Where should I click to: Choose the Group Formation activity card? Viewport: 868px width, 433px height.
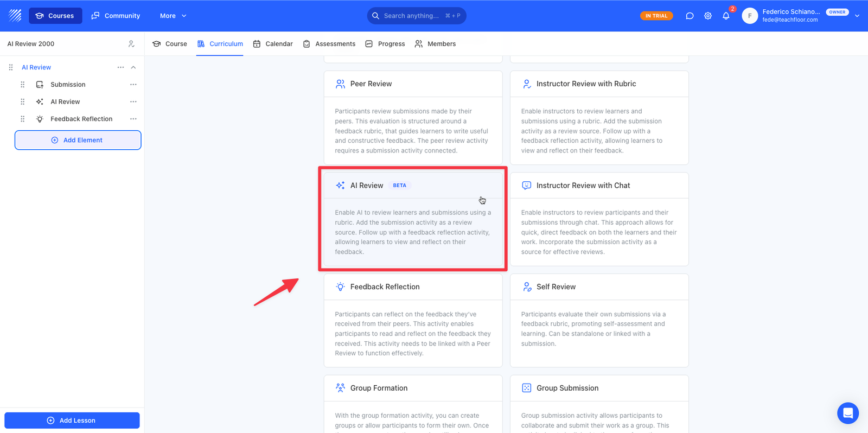coord(413,404)
